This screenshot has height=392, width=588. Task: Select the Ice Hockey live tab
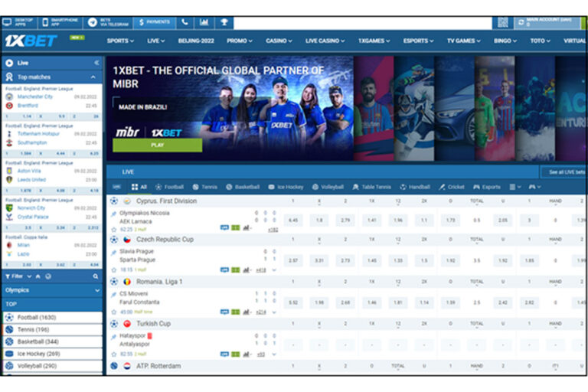click(286, 187)
